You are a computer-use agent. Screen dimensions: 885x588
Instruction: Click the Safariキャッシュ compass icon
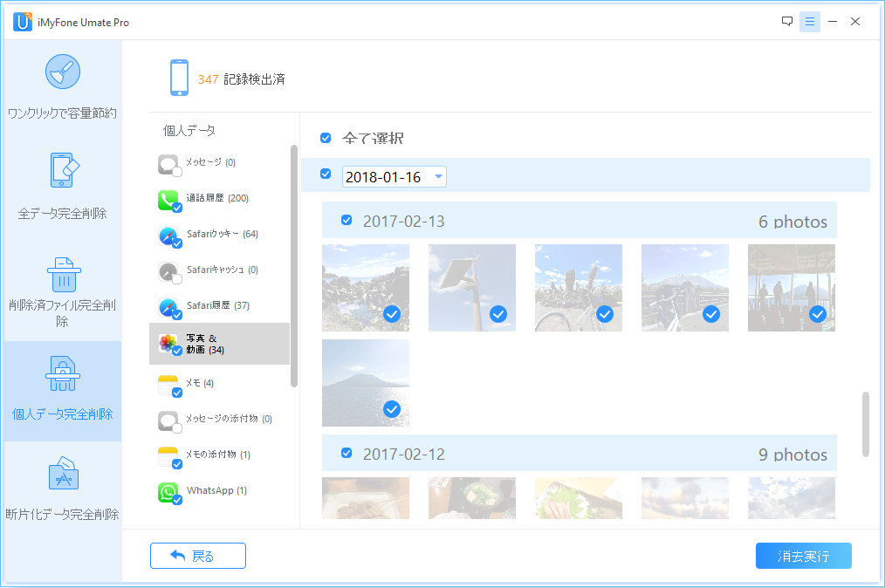tap(169, 270)
